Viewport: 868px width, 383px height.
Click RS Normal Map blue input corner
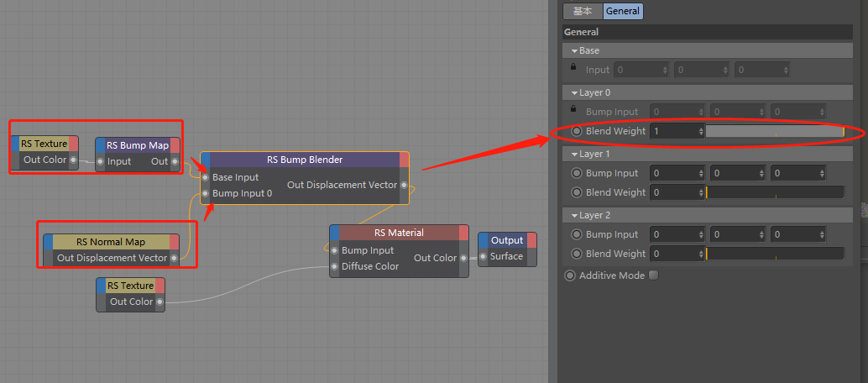(x=49, y=242)
